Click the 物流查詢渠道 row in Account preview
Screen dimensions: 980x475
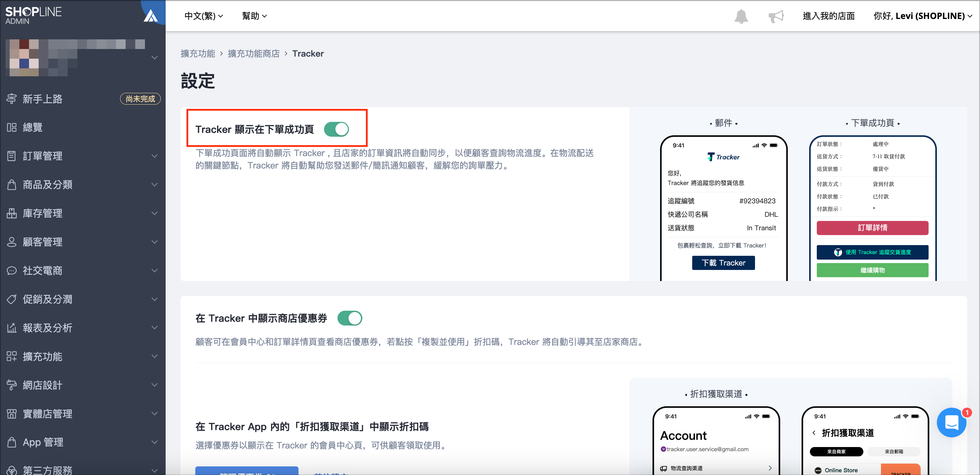[716, 468]
